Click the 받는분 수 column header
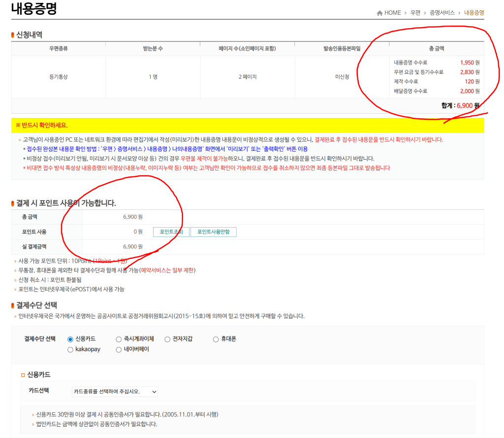Screen dimensions: 504x438 (153, 49)
